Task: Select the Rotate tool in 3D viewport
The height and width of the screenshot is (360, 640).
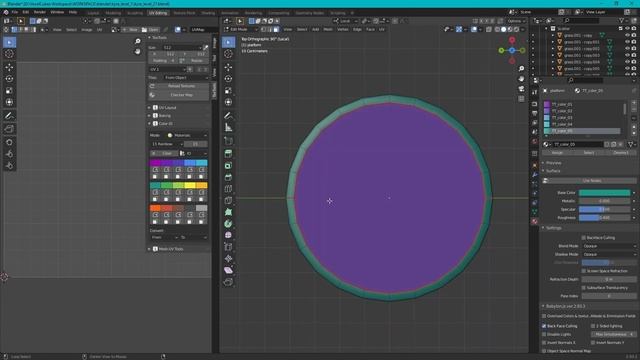Action: pyautogui.click(x=229, y=79)
